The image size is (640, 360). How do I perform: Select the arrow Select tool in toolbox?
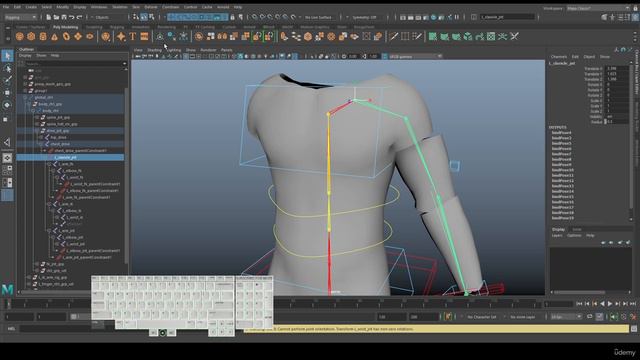[x=7, y=56]
